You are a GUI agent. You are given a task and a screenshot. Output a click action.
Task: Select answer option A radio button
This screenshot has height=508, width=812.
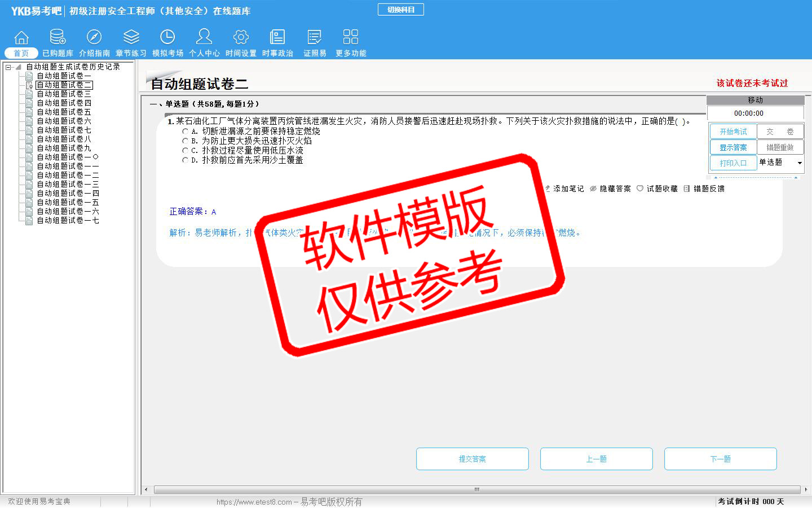tap(185, 132)
